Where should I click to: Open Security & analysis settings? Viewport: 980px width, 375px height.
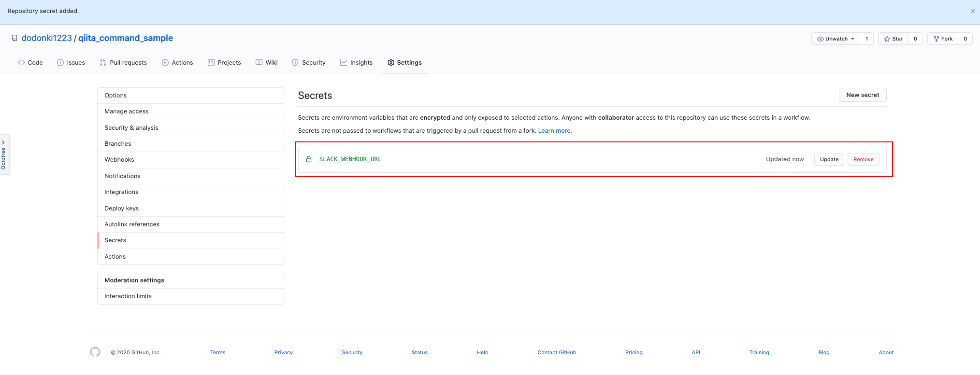pyautogui.click(x=190, y=128)
